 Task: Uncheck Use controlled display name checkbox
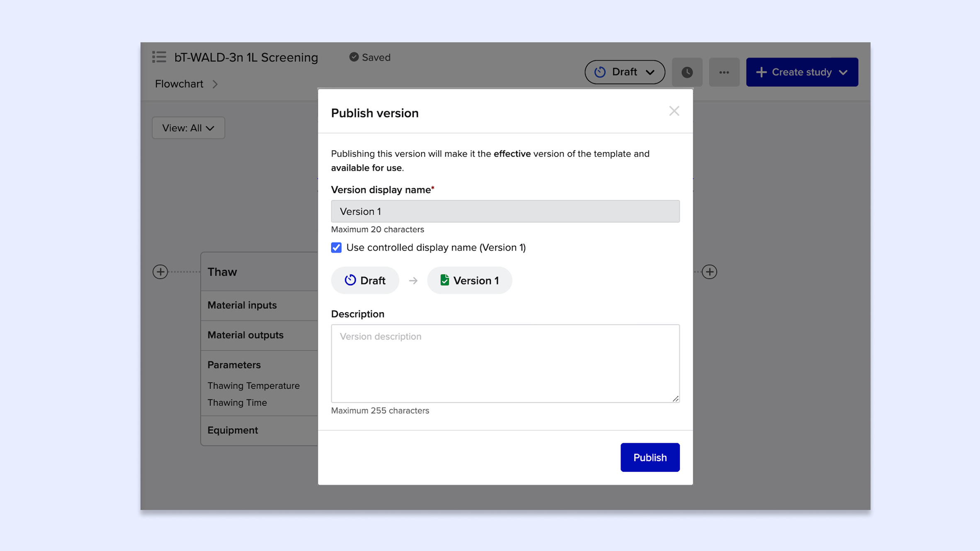tap(336, 248)
